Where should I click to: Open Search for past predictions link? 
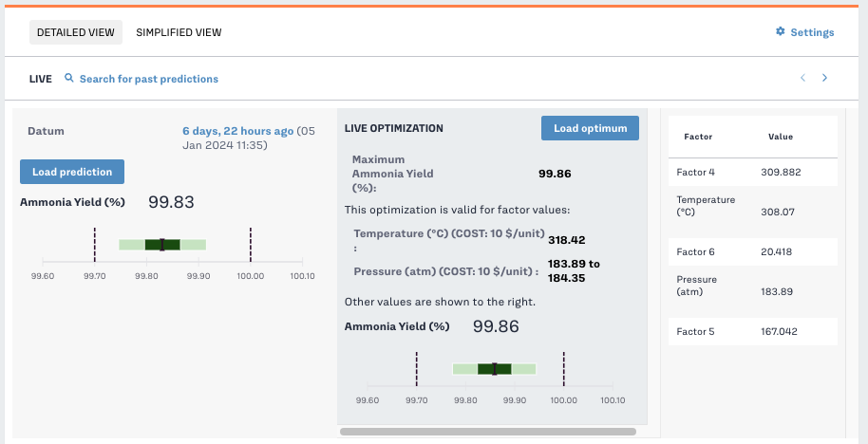point(148,79)
